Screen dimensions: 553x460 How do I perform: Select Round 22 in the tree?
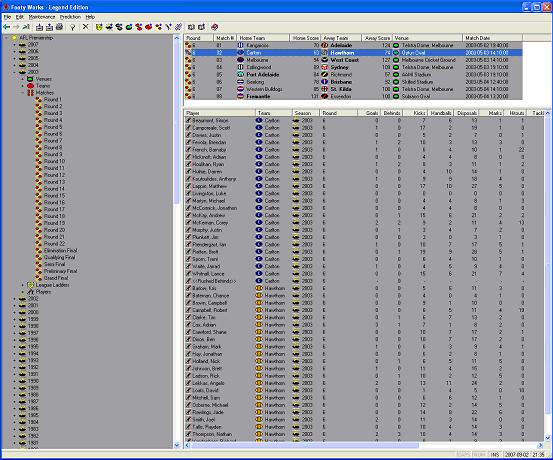pos(54,244)
